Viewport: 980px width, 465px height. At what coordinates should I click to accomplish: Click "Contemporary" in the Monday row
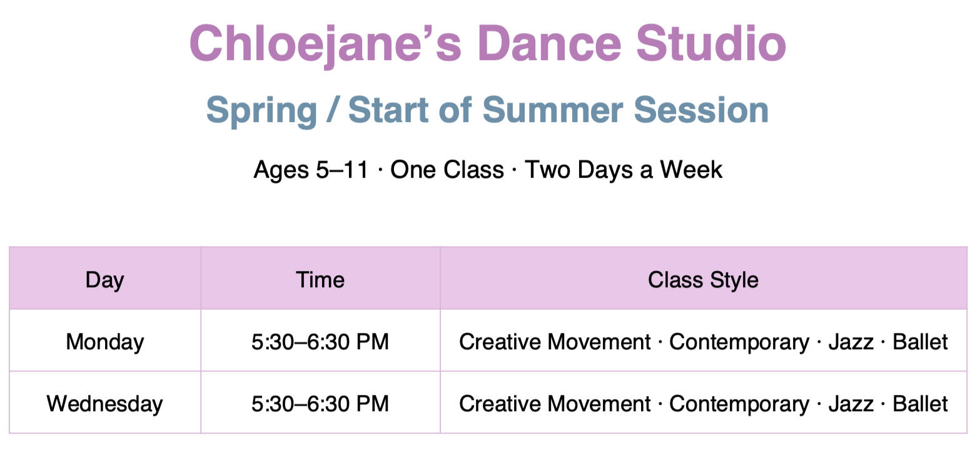[739, 342]
